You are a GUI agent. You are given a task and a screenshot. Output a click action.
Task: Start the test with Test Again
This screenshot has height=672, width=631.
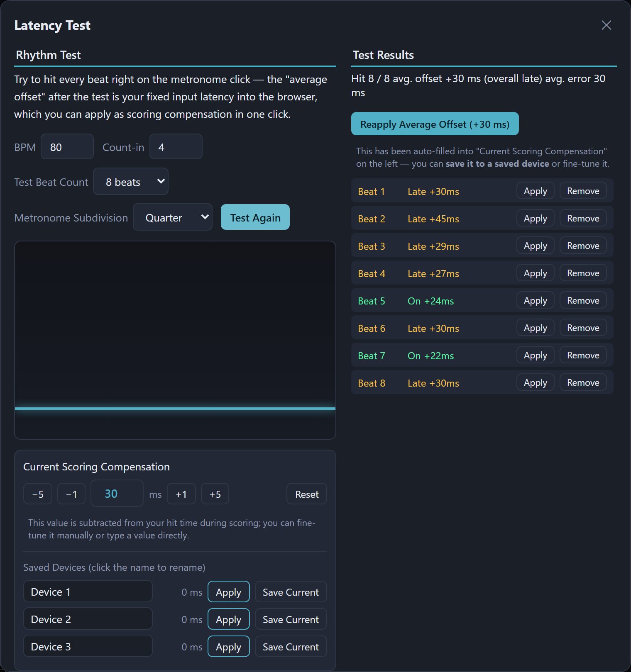tap(255, 217)
